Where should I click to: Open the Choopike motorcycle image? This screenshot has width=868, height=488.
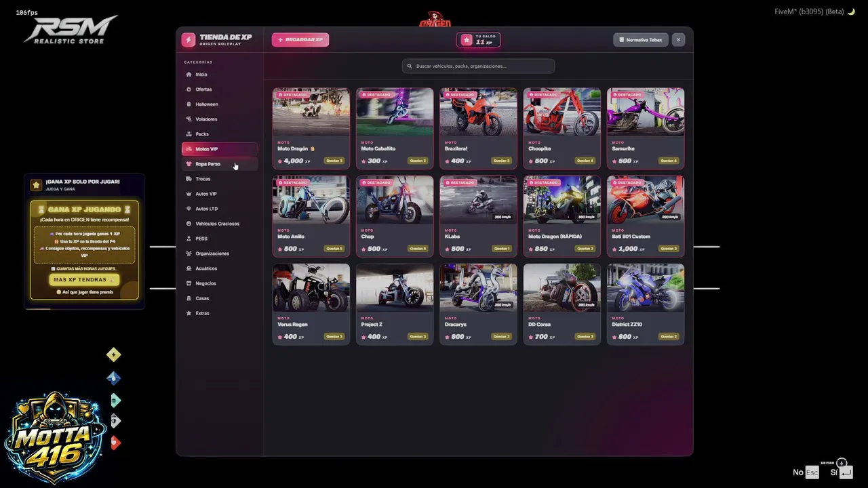click(x=561, y=113)
